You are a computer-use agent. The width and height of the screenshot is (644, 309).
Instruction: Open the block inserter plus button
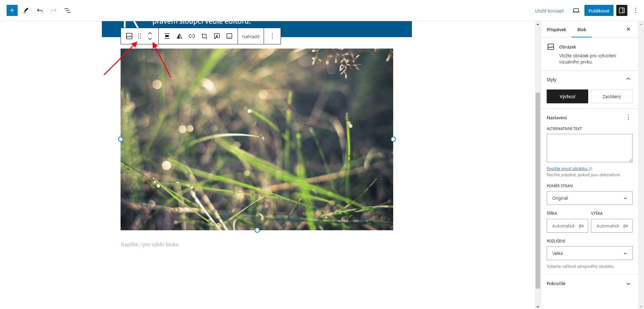(12, 10)
